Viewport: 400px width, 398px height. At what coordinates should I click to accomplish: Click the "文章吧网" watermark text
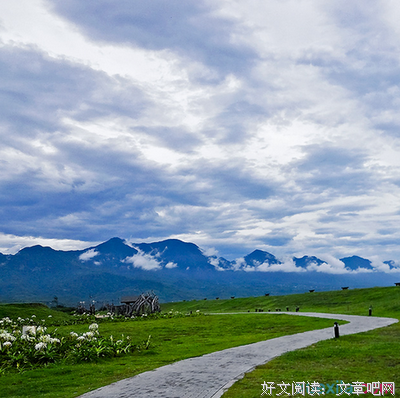366,388
